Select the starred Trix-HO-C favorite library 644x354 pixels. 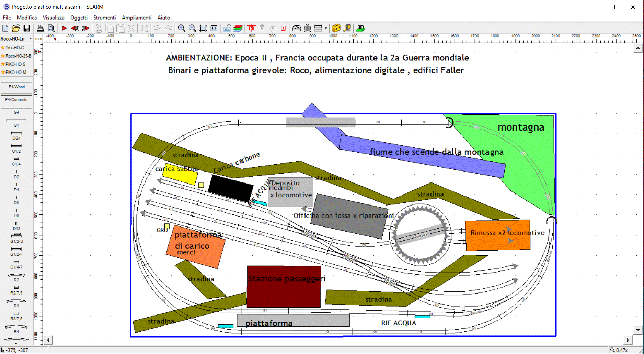point(14,48)
